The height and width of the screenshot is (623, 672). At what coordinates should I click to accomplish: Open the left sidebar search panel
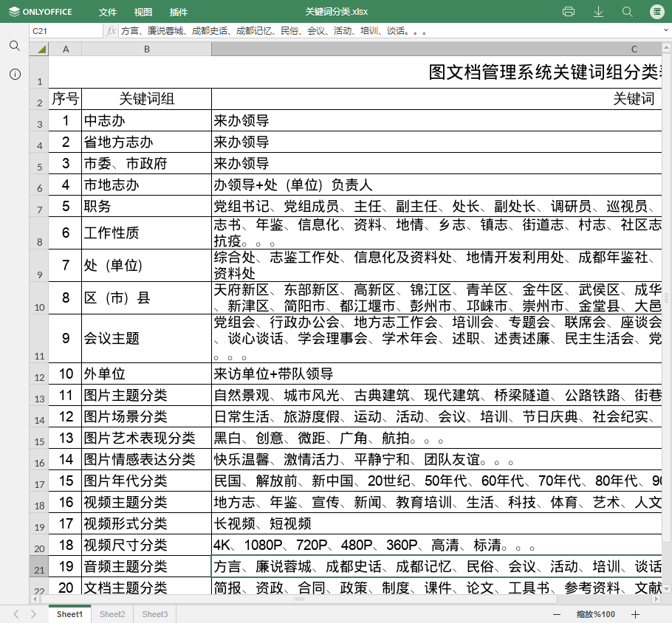(15, 46)
